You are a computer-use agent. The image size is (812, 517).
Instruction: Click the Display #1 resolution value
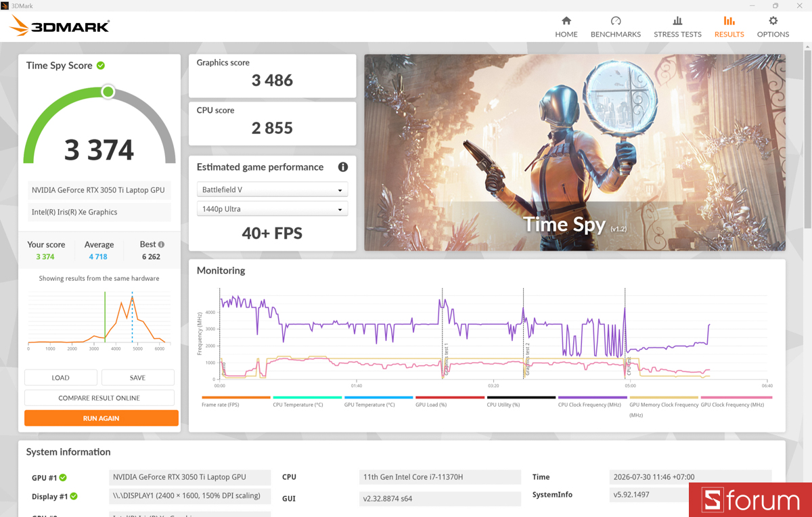189,496
